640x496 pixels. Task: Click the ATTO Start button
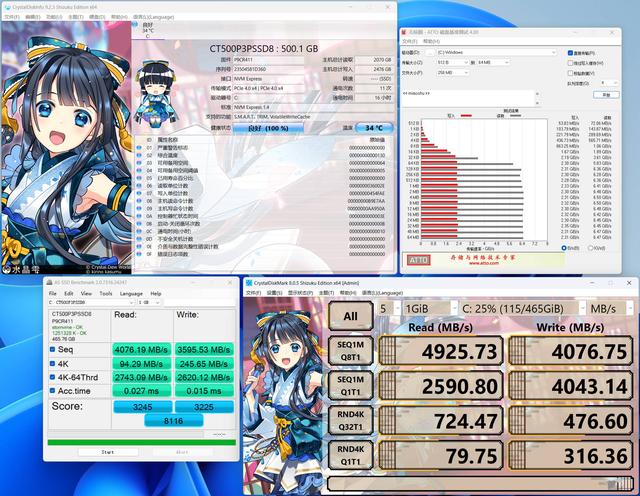606,95
